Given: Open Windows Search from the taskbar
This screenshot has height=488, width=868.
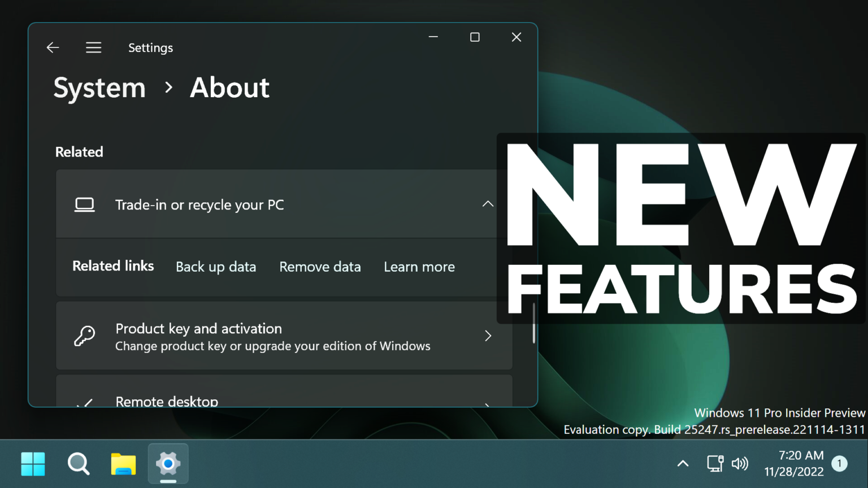Looking at the screenshot, I should (x=78, y=464).
